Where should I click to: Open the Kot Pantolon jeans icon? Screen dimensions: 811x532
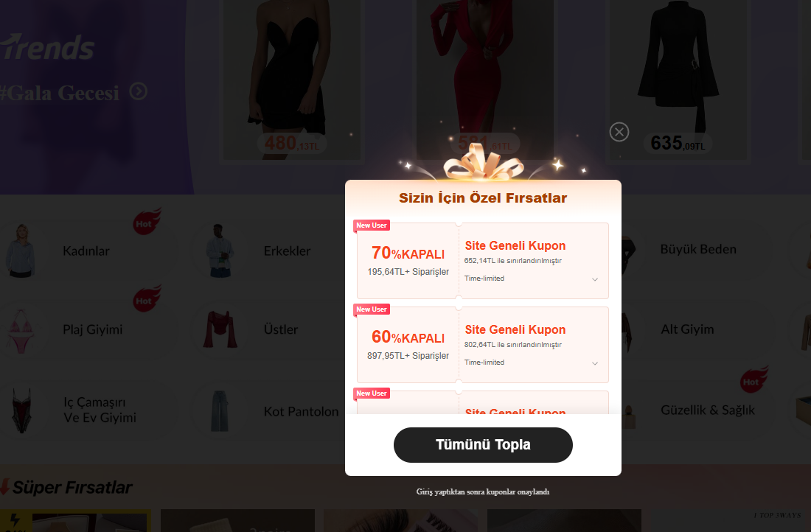(x=219, y=411)
